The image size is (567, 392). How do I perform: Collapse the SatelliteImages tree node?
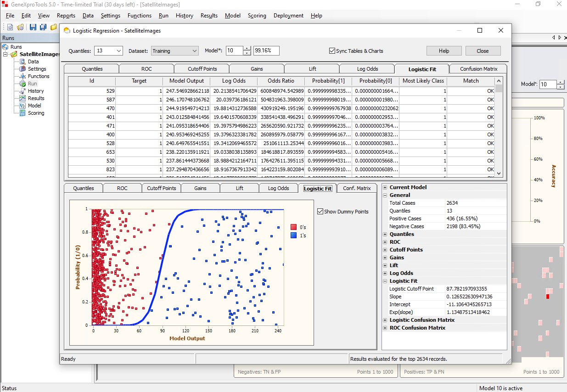(6, 54)
